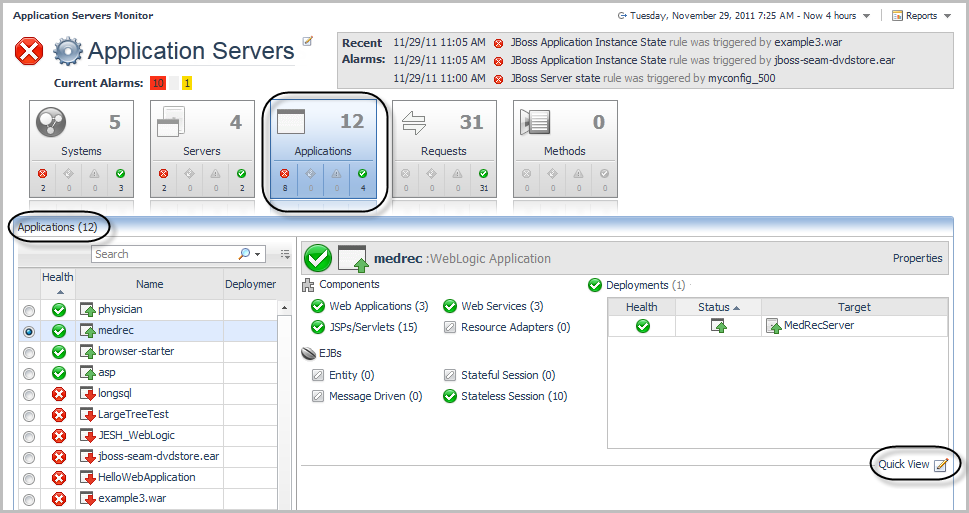Click the physician application name
This screenshot has width=969, height=513.
click(120, 309)
